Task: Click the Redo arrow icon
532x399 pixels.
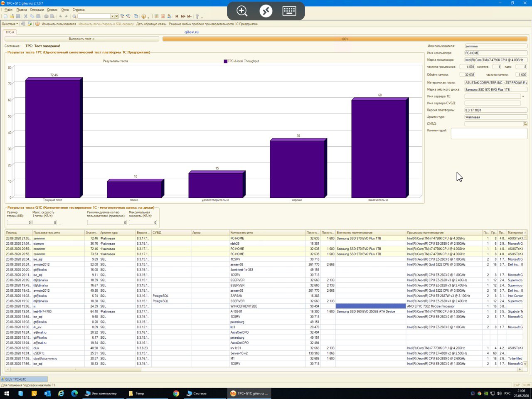Action: [66, 16]
